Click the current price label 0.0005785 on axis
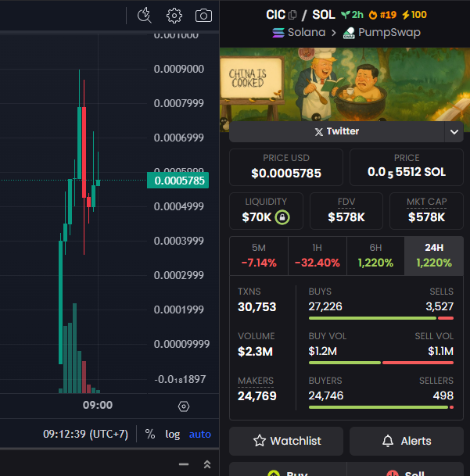 coord(178,181)
